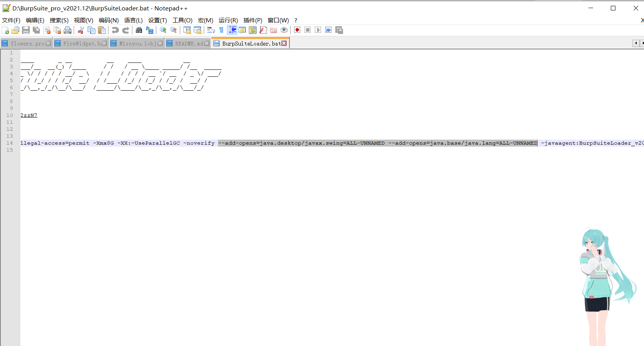Screen dimensions: 644x346
Task: Create a new file with the New icon
Action: [5, 30]
